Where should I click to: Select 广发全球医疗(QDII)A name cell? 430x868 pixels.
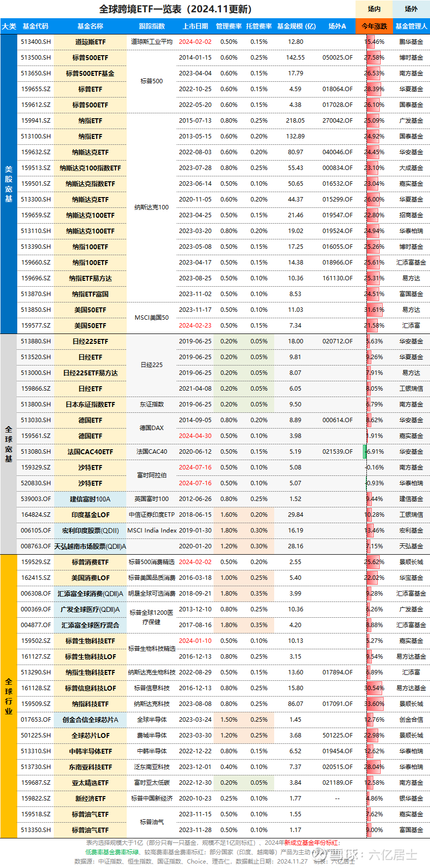[90, 609]
